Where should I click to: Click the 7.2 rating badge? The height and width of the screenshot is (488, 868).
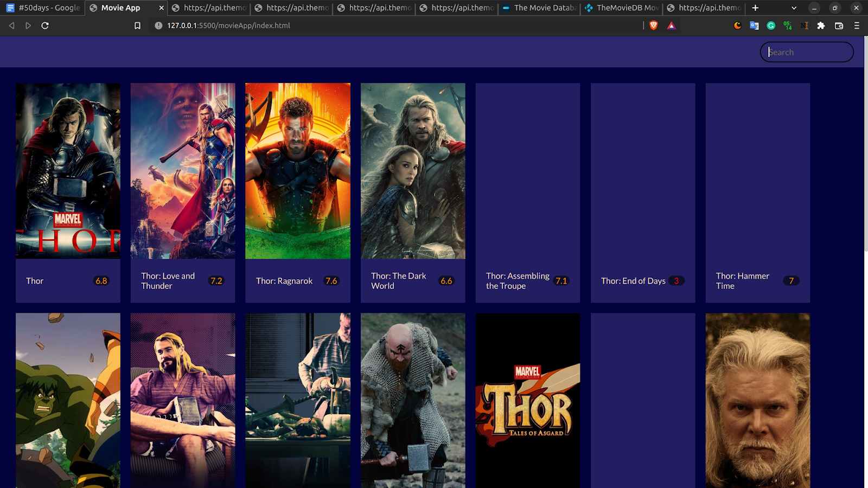pos(216,281)
